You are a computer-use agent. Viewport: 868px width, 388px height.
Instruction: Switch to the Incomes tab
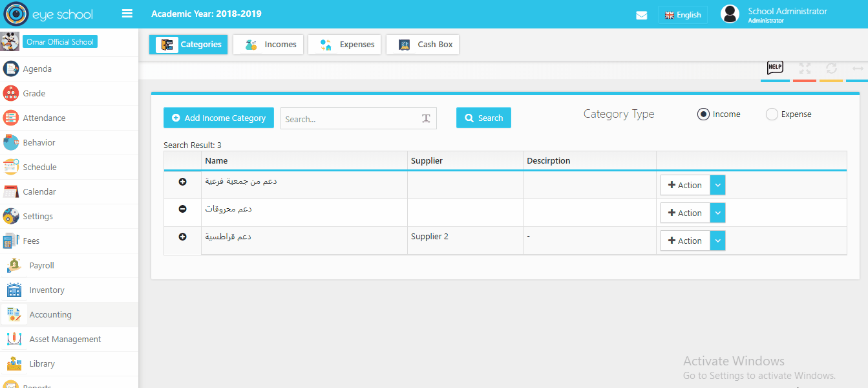point(268,45)
